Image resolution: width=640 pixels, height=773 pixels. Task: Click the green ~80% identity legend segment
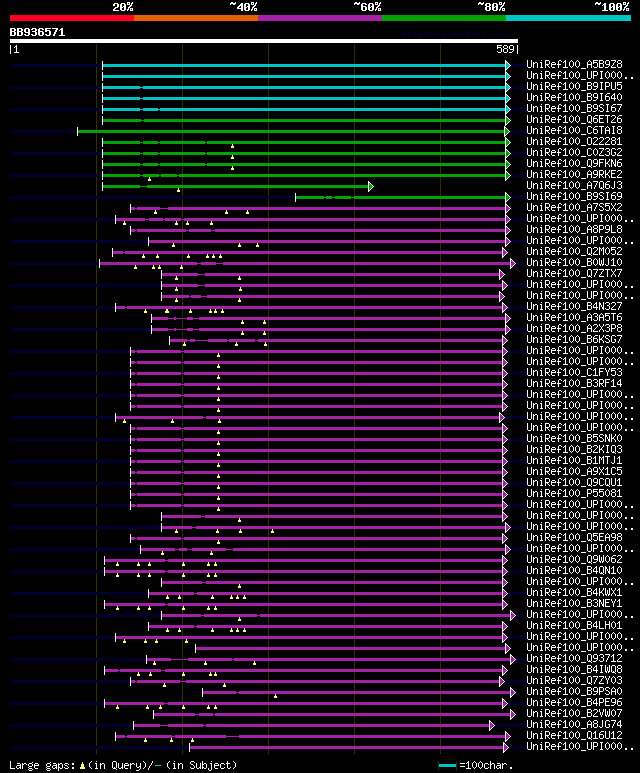pos(444,18)
